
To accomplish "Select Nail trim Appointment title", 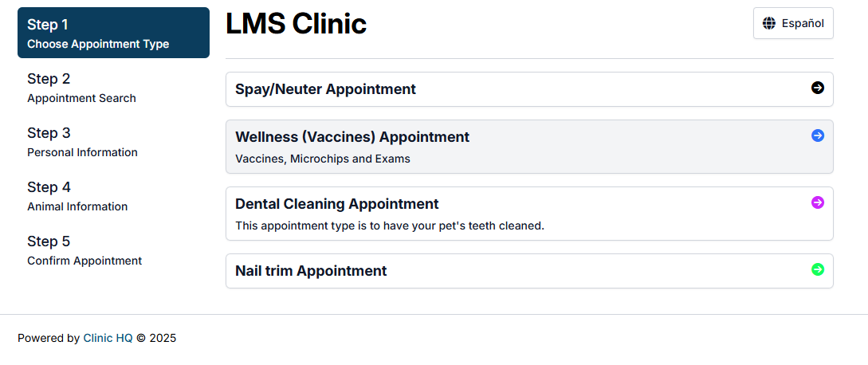I will coord(311,271).
